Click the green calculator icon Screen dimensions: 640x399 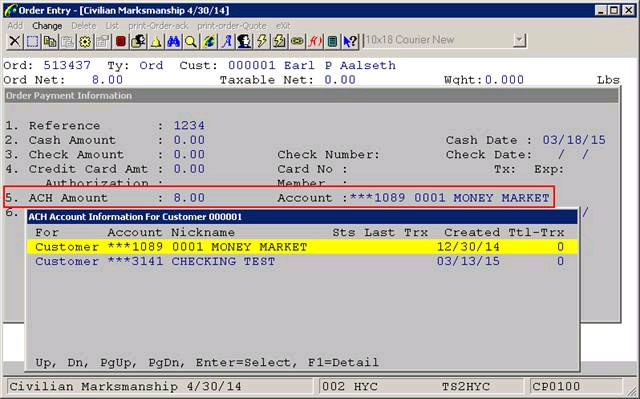point(333,41)
